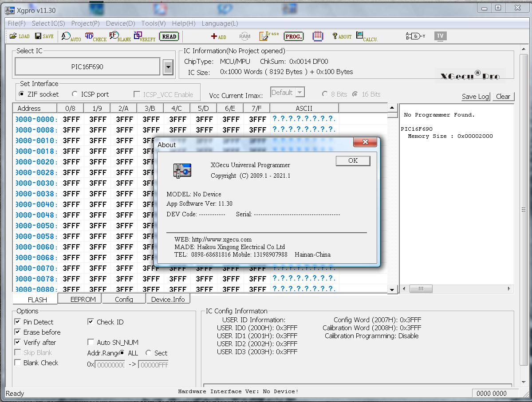
Task: Click the 3FFF cell at 0000-0008 column 2/A
Action: point(125,130)
